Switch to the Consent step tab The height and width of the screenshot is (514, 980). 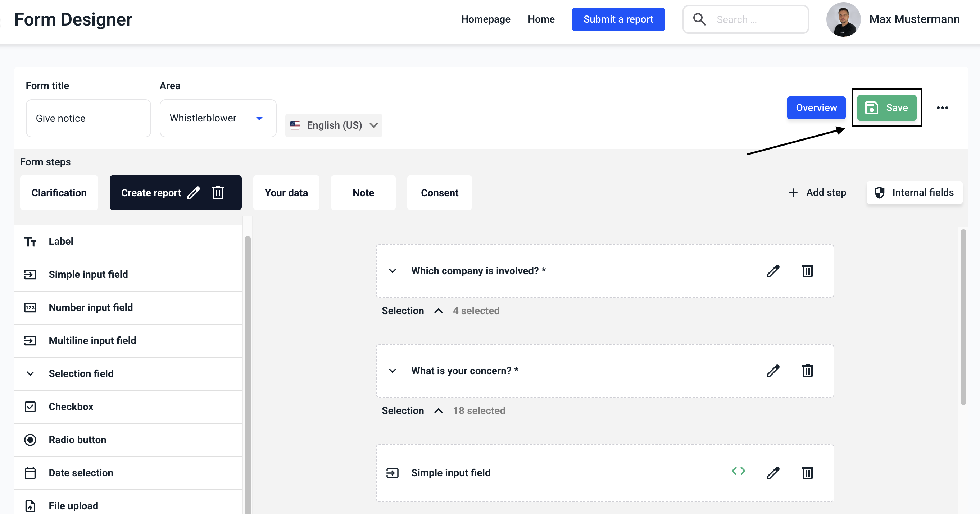tap(439, 193)
